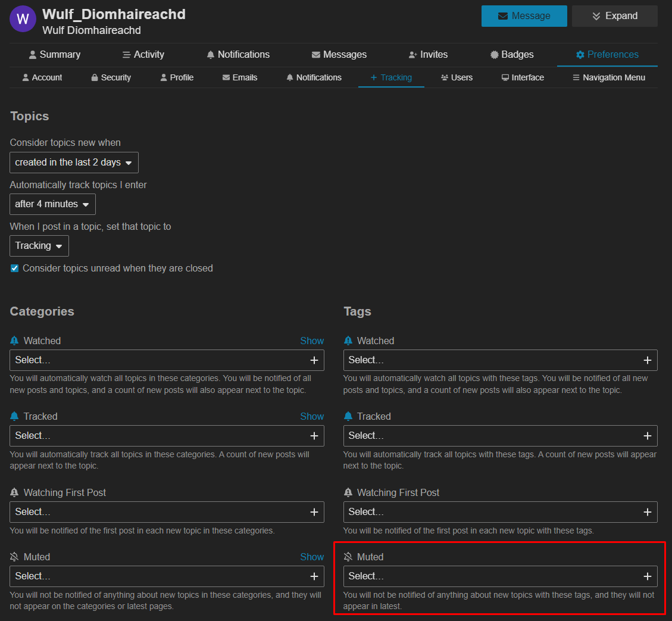Click the muted bell icon under Categories
The height and width of the screenshot is (621, 672).
(x=15, y=557)
